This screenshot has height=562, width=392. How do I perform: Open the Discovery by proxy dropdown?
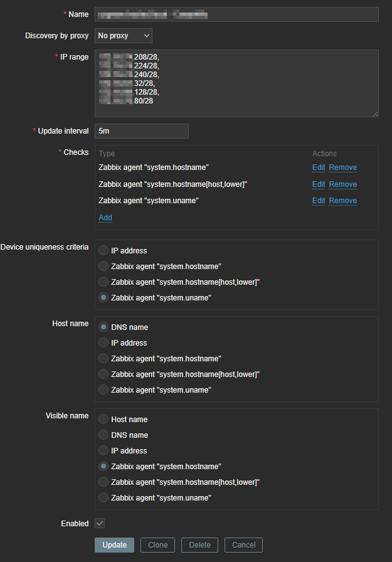click(x=124, y=36)
